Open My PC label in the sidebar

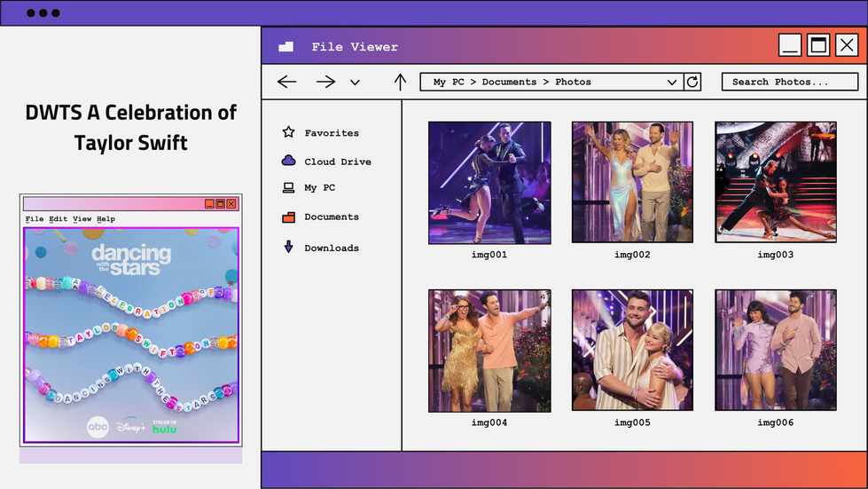click(319, 188)
